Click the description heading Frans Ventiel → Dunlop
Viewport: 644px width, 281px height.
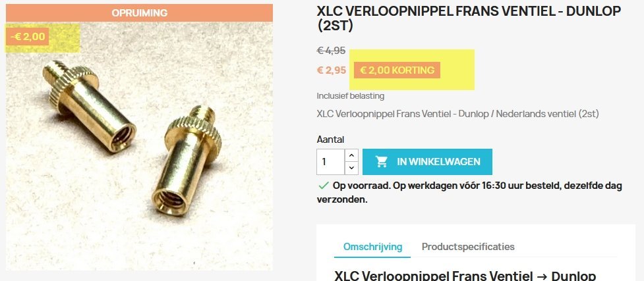(465, 276)
